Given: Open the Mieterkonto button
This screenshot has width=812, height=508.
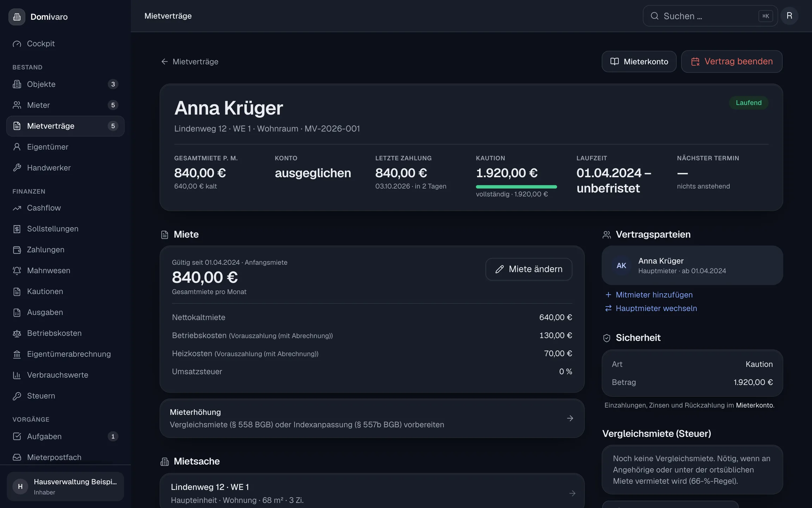Looking at the screenshot, I should click(639, 61).
